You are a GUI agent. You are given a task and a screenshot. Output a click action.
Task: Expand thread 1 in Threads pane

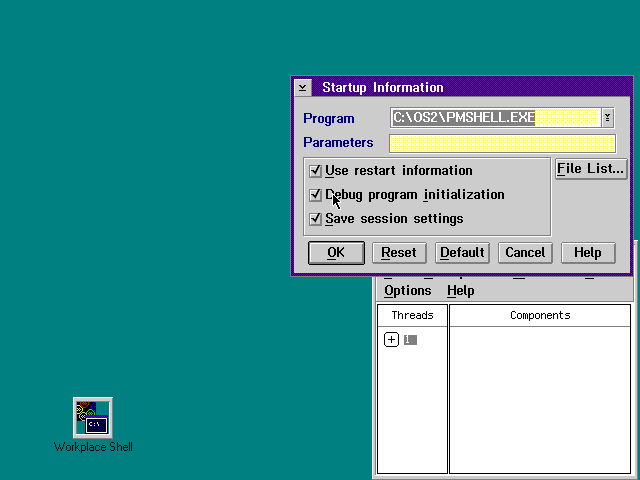tap(391, 340)
